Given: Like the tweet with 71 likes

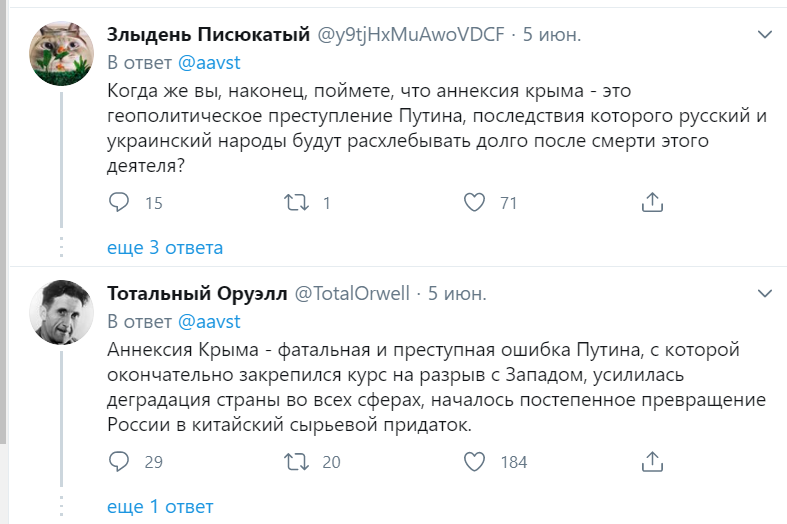Looking at the screenshot, I should tap(475, 203).
